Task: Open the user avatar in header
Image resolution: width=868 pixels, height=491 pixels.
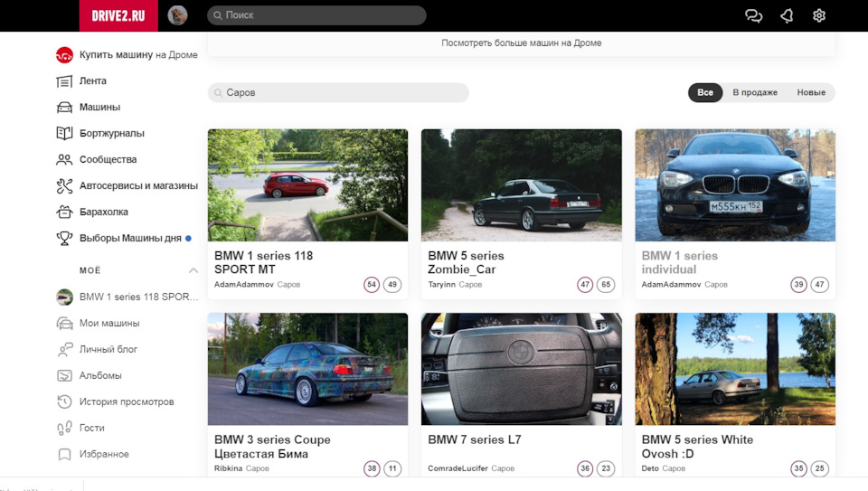Action: pos(178,15)
